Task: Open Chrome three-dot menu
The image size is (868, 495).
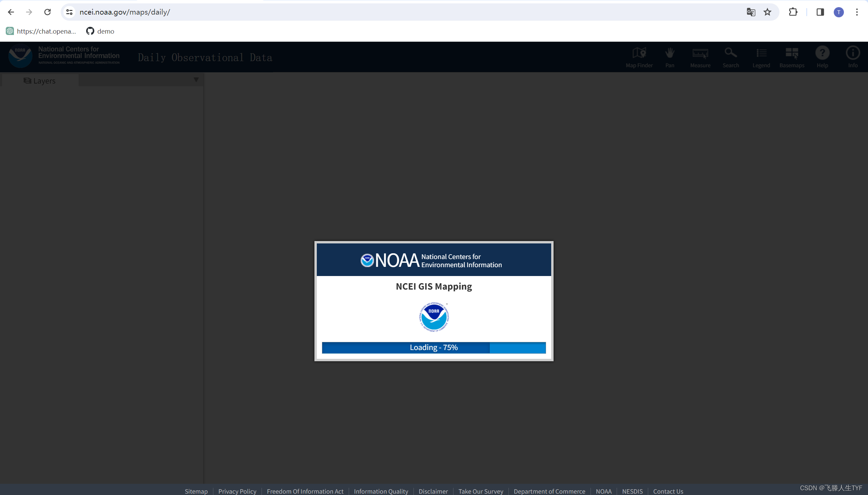Action: coord(857,12)
